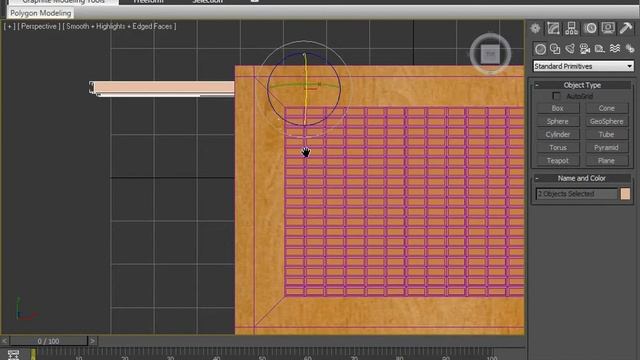This screenshot has height=360, width=640.
Task: Click the 0 / 100 time slider
Action: (x=49, y=341)
